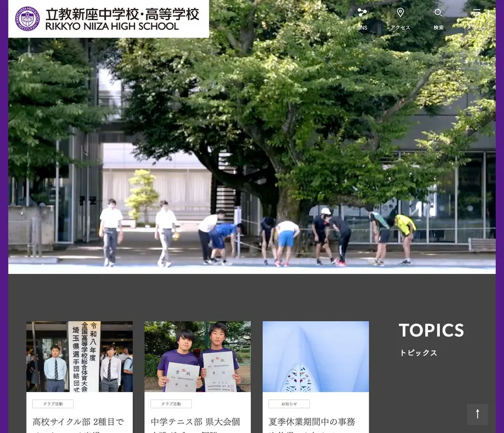Click the トピックス subtitle text
Image resolution: width=504 pixels, height=433 pixels.
[418, 353]
